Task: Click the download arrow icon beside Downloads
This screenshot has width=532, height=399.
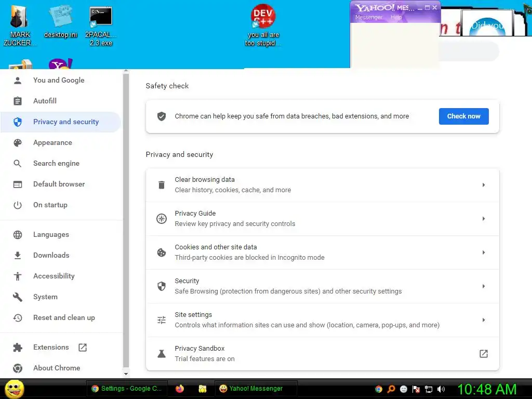Action: (18, 256)
